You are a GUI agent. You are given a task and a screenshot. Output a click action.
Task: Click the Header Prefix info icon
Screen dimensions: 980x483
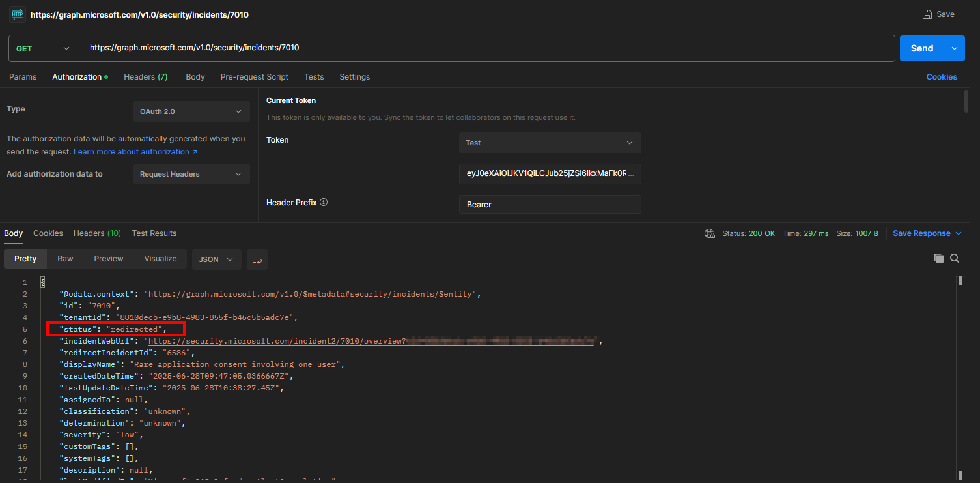pos(324,203)
